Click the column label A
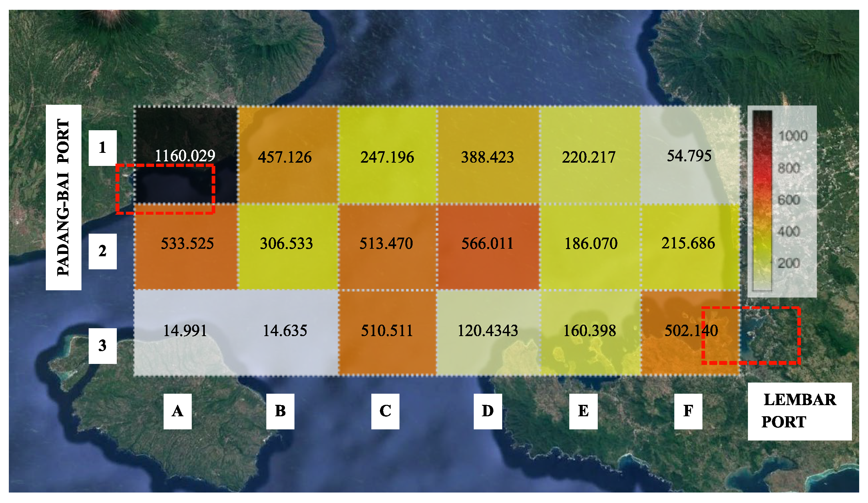Screen dimensions: 868x503 (177, 411)
